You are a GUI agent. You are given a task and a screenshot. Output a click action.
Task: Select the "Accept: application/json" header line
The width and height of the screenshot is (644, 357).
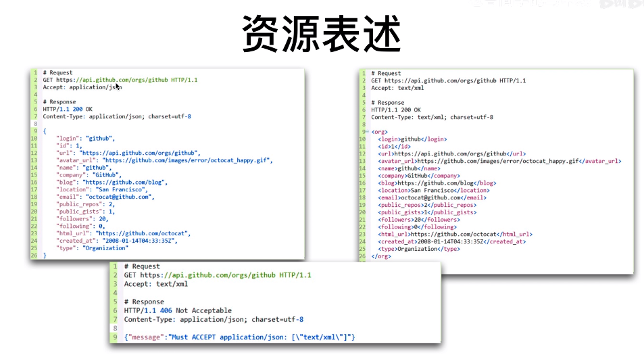point(82,87)
